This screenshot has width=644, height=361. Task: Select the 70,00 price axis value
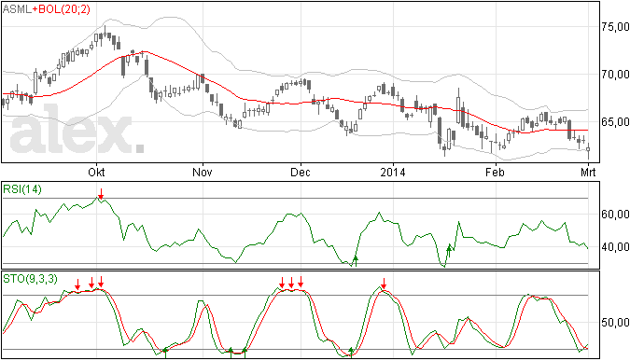[615, 75]
